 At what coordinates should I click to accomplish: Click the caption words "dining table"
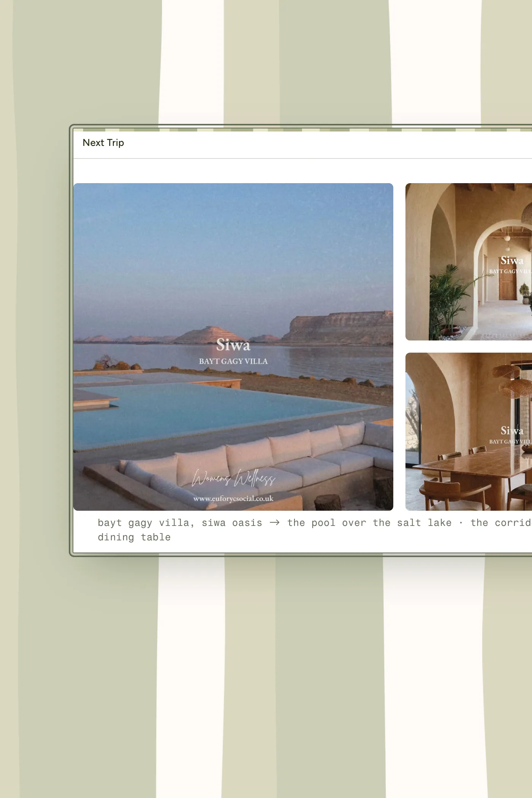[x=134, y=537]
